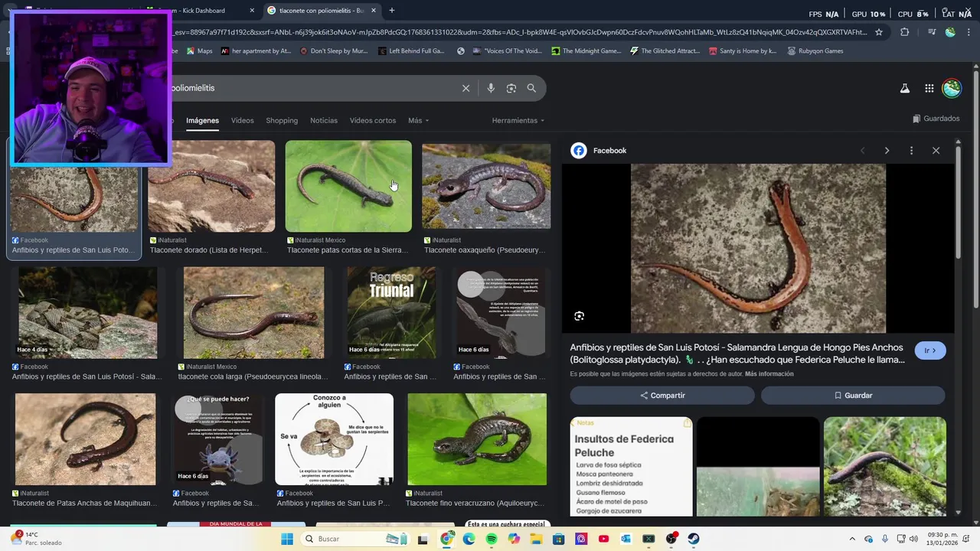Expand the Herramientas dropdown
This screenshot has width=980, height=551.
[518, 121]
